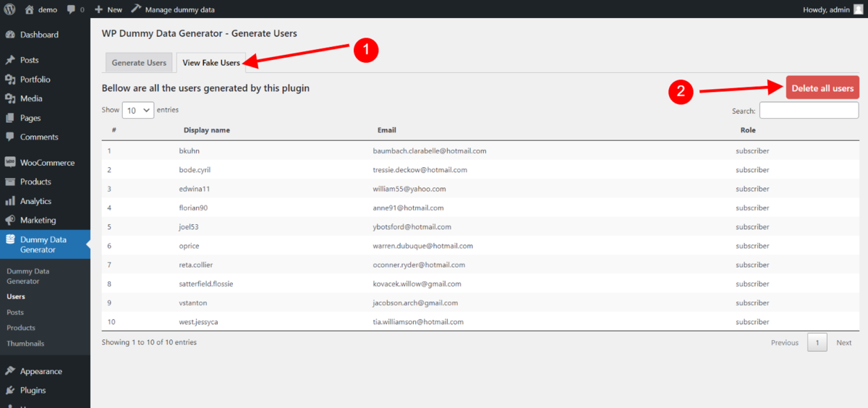
Task: Click the WooCommerce sidebar icon
Action: 10,163
